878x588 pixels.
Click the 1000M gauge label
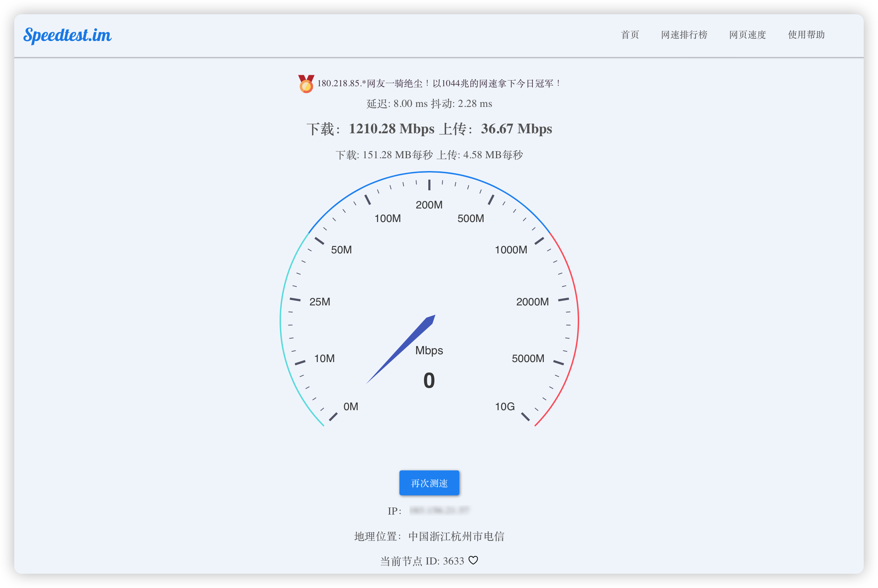[x=511, y=250]
